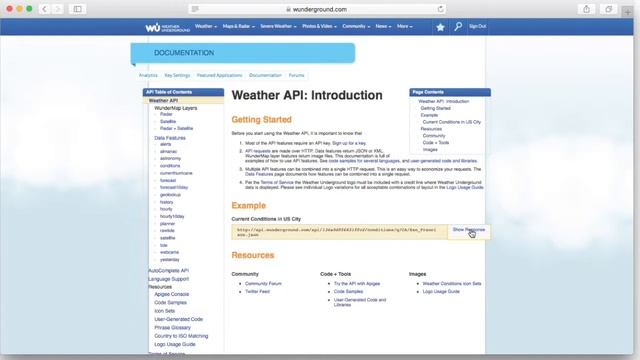Reload the page using the refresh icon
This screenshot has height=360, width=640.
click(x=440, y=9)
